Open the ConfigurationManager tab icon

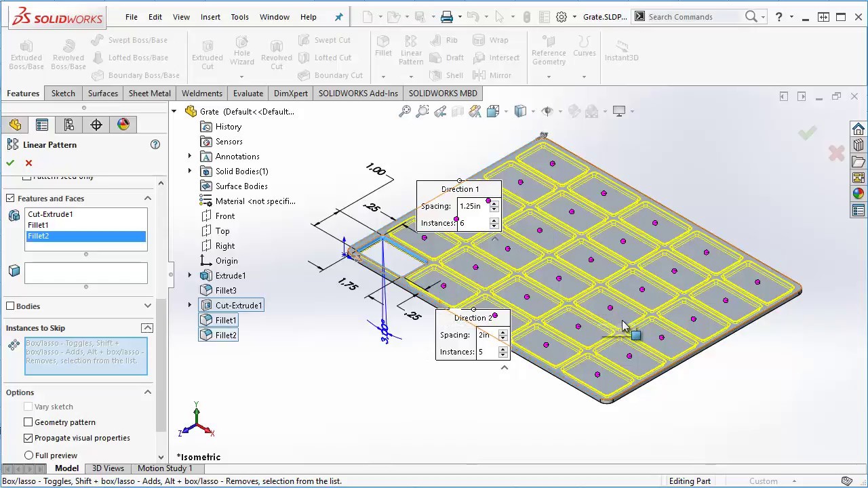(69, 125)
